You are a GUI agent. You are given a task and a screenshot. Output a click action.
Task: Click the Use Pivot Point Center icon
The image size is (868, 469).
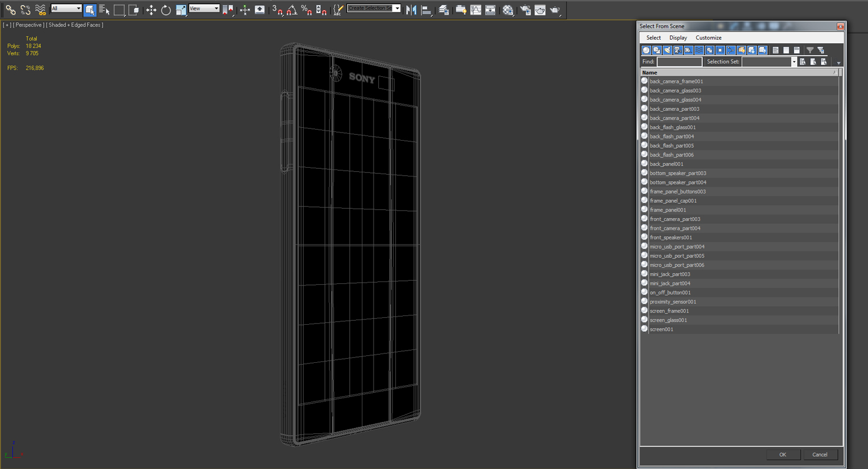228,9
